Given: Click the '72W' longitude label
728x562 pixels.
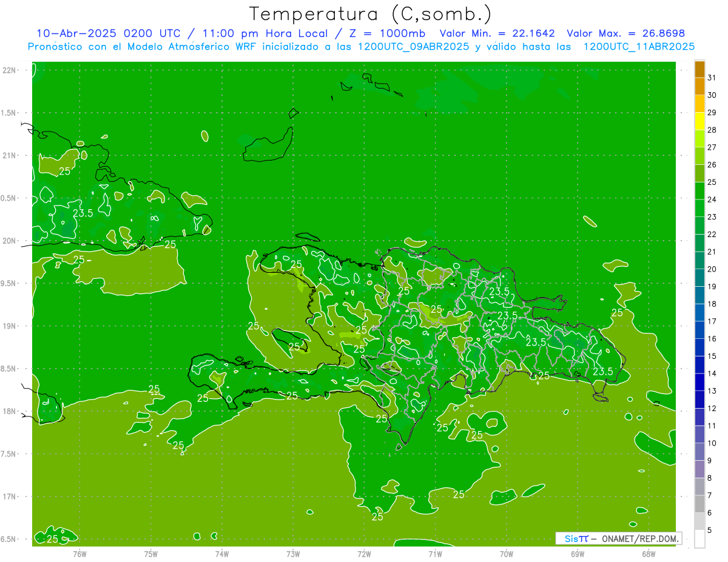Looking at the screenshot, I should 364,554.
